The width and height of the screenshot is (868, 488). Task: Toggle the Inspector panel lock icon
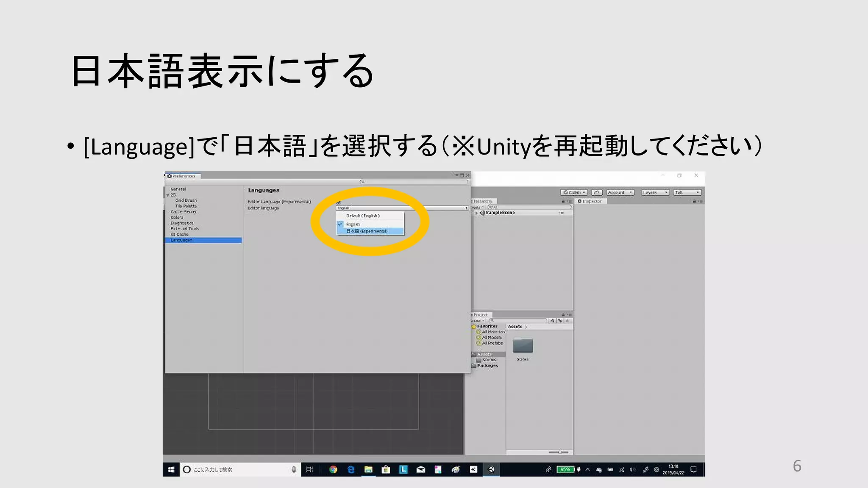[x=694, y=201]
